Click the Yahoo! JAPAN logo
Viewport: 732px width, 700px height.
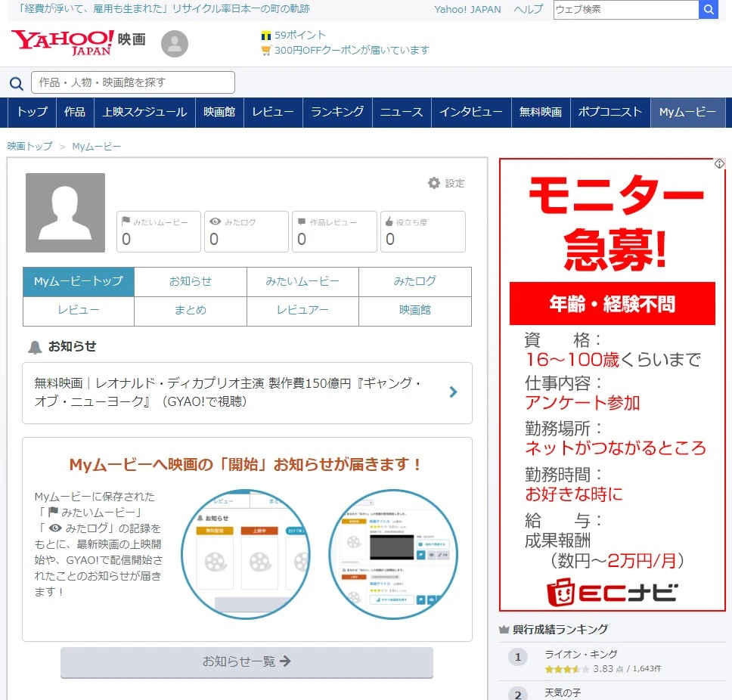click(63, 42)
